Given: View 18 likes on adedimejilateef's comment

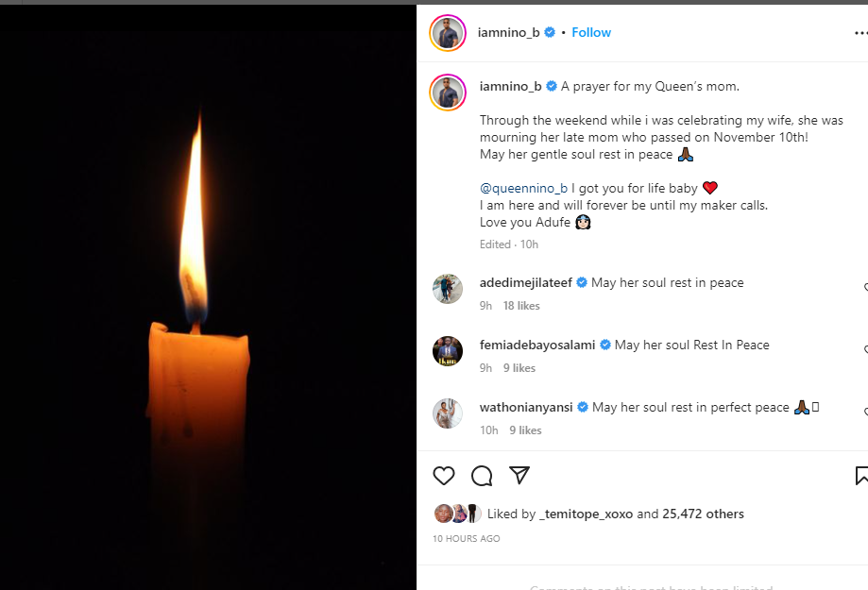Looking at the screenshot, I should click(521, 306).
